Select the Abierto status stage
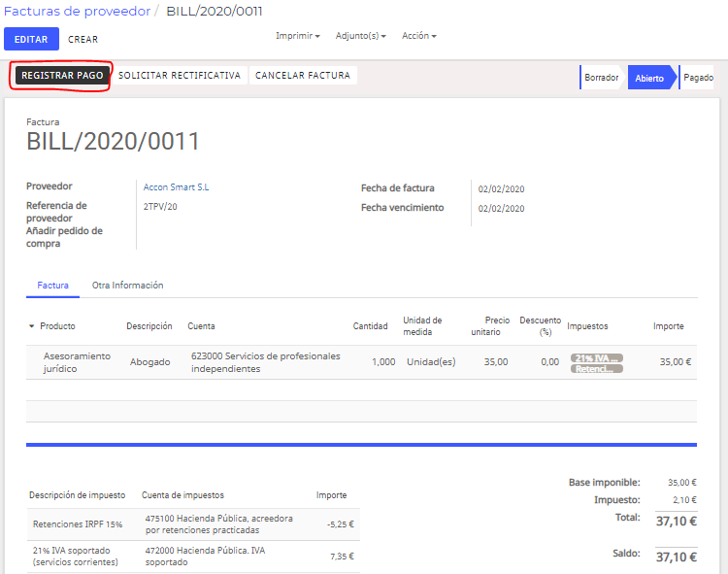The image size is (728, 574). pos(649,78)
